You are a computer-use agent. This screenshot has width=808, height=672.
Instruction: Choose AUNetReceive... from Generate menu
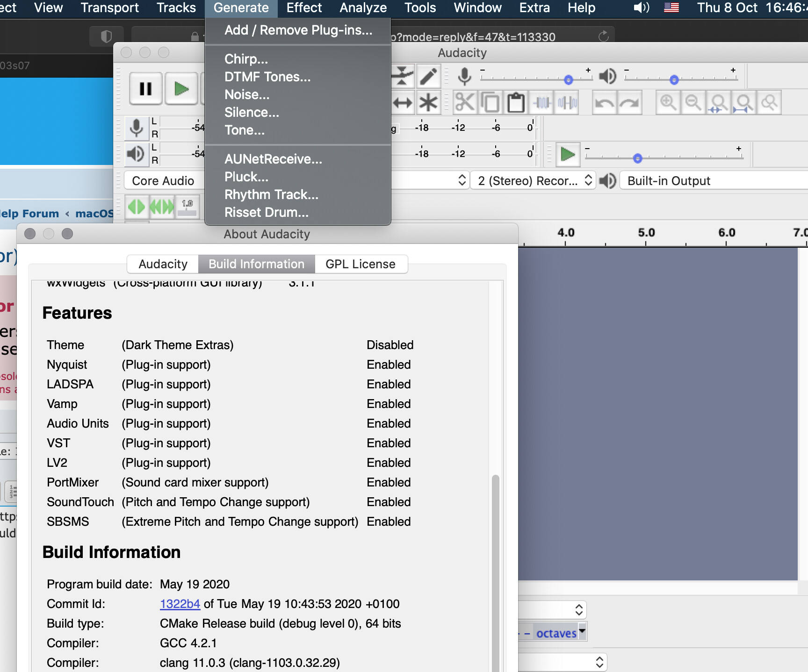298,159
